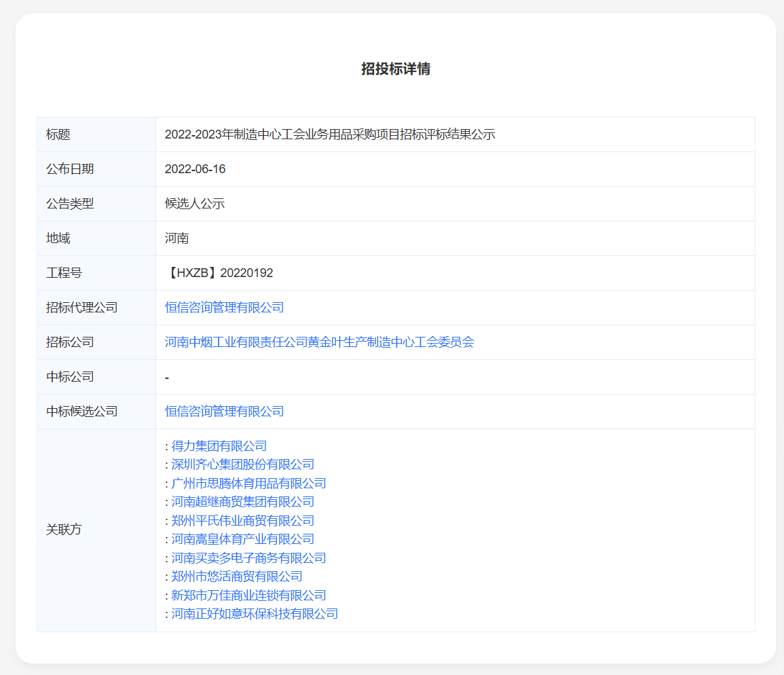
Task: Open 恒信咨询管理有限公司 link in 中标候选公司 row
Action: [x=224, y=412]
